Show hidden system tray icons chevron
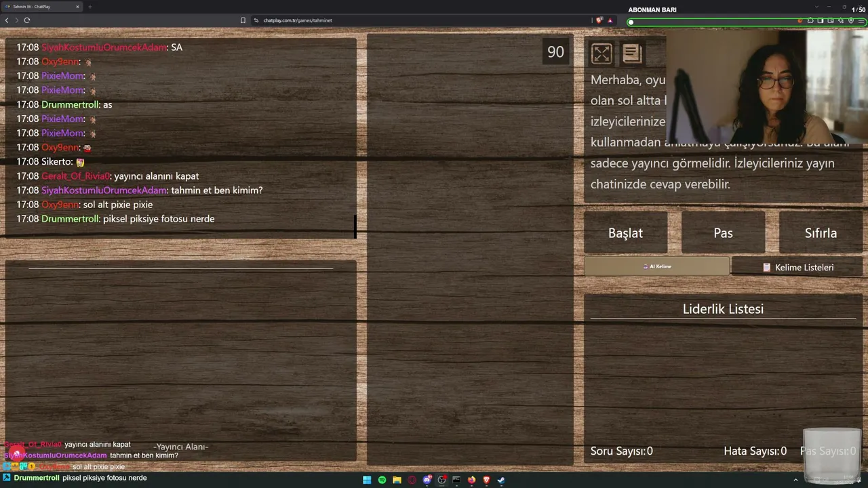 795,480
